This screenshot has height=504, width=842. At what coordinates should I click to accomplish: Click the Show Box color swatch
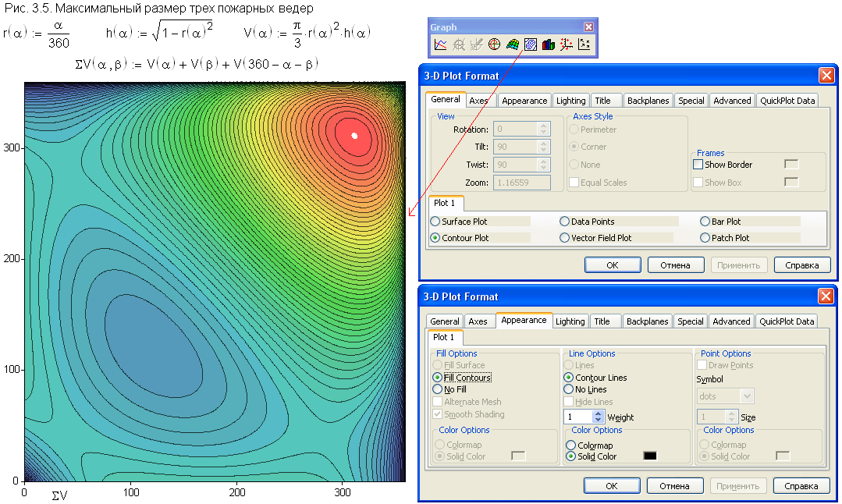point(791,183)
